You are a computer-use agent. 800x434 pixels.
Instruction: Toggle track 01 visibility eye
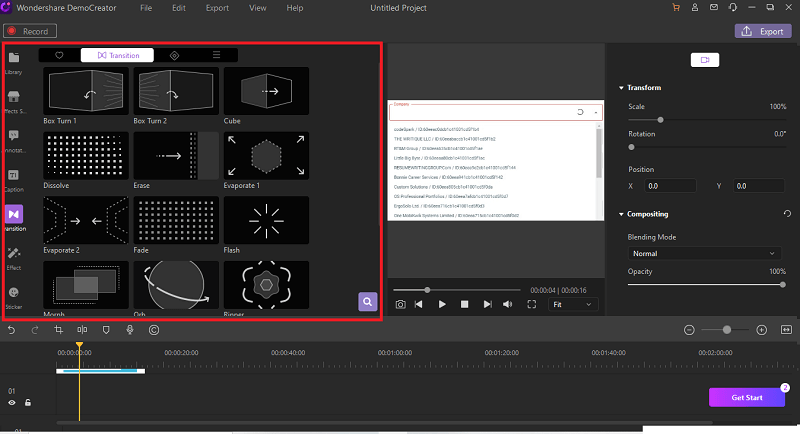click(12, 403)
